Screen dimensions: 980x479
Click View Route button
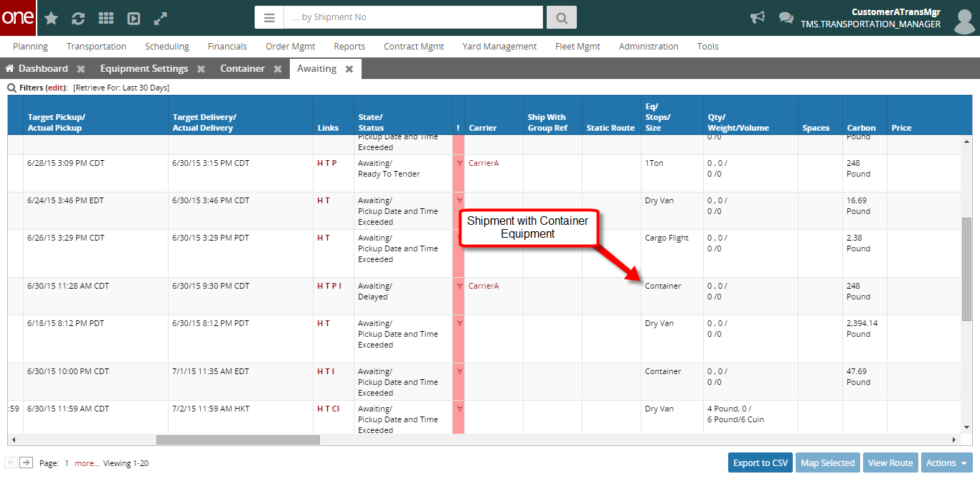point(890,462)
